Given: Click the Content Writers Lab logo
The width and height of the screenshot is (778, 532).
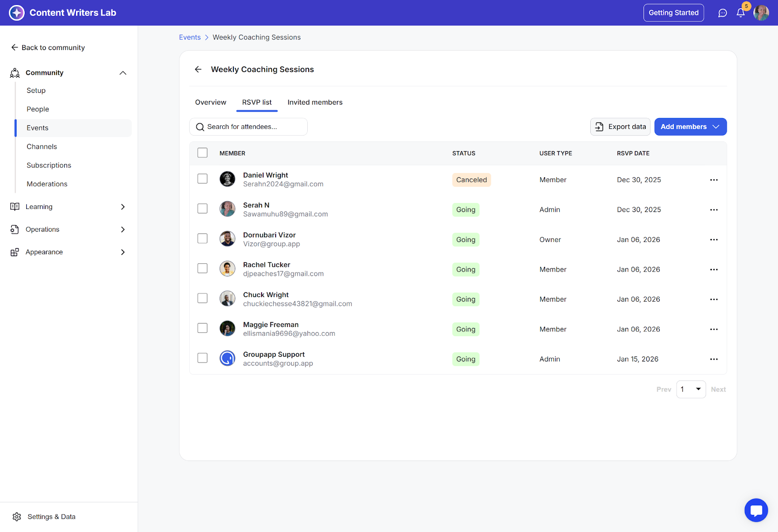Looking at the screenshot, I should coord(17,13).
